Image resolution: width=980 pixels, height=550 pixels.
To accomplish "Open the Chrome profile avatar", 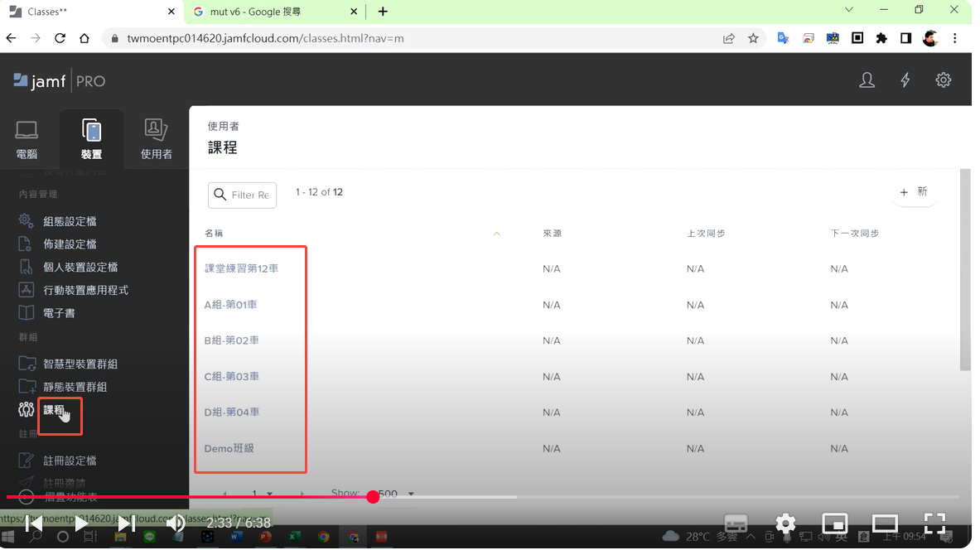I will coord(930,38).
